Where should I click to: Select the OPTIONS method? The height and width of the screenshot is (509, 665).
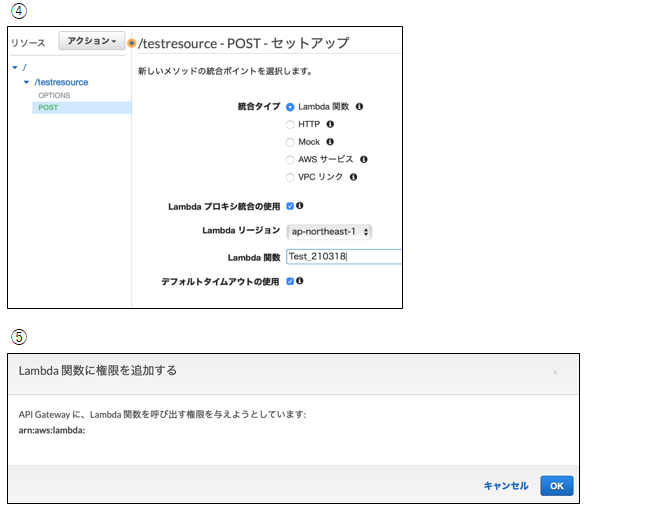coord(54,95)
